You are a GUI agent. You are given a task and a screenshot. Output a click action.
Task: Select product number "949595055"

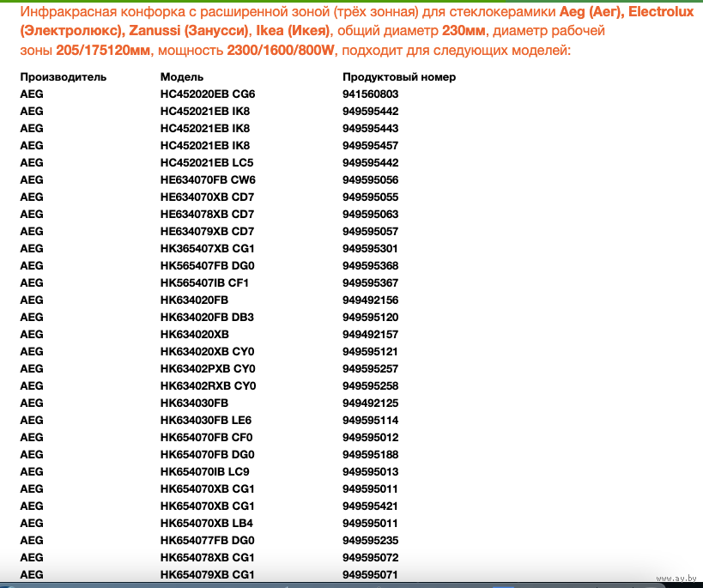[x=370, y=197]
